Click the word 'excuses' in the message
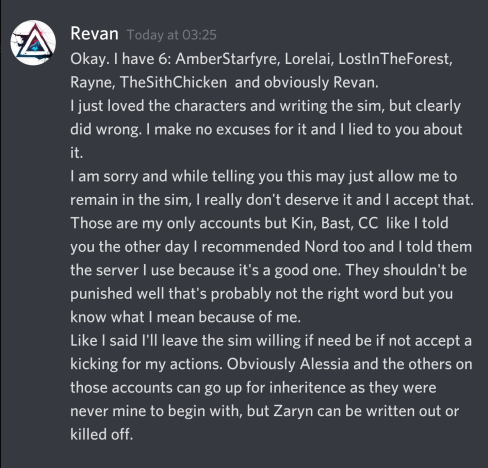Viewport: 488px width, 468px height. [243, 129]
